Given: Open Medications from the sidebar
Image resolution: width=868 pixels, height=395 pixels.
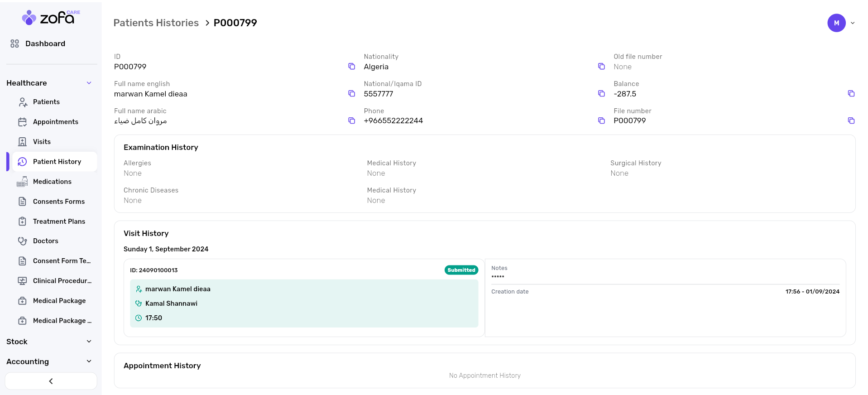Looking at the screenshot, I should [52, 182].
